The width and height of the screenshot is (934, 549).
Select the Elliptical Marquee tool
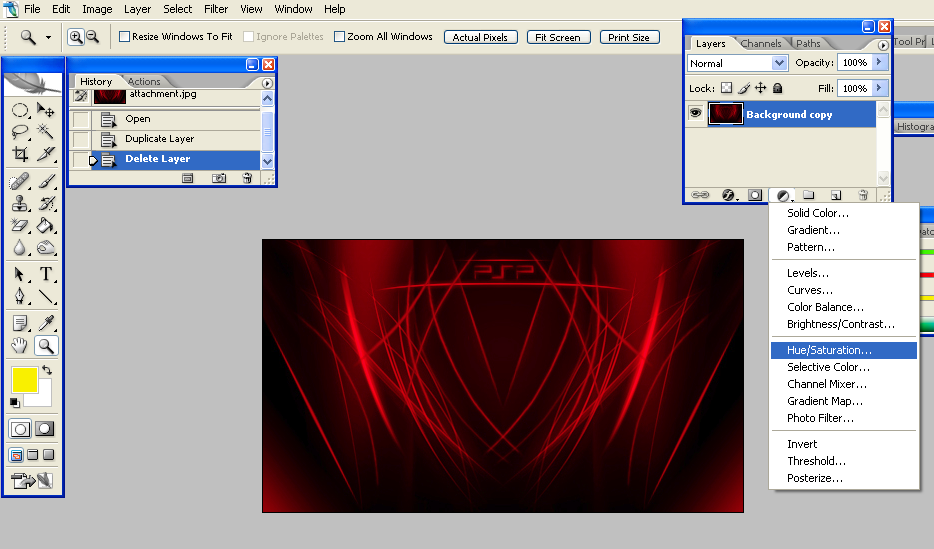pos(20,111)
